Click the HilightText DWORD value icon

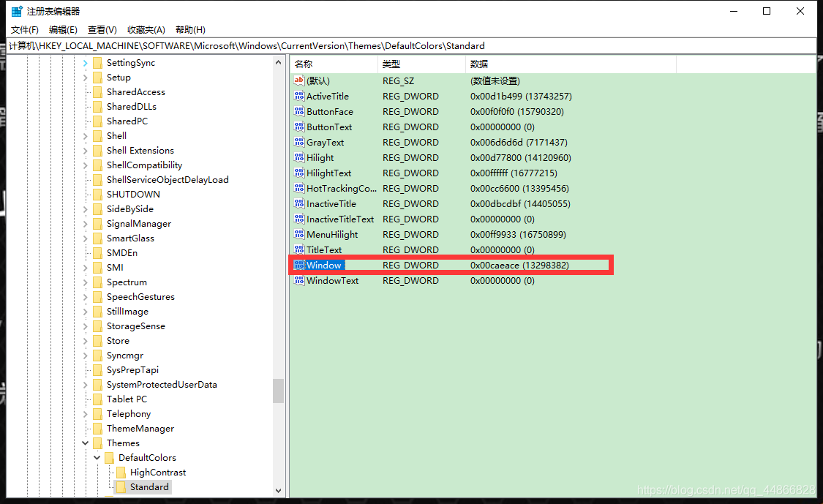[299, 173]
